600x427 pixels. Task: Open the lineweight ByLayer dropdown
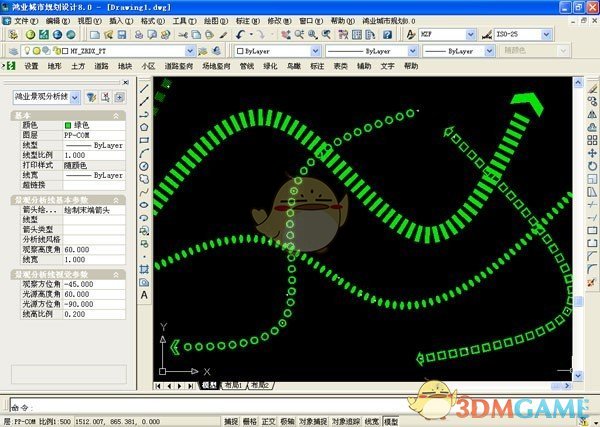coord(489,51)
